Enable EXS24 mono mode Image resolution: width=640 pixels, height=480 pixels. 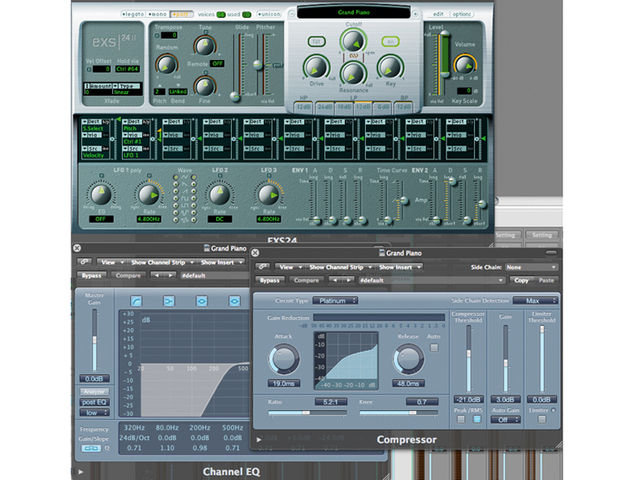point(157,14)
